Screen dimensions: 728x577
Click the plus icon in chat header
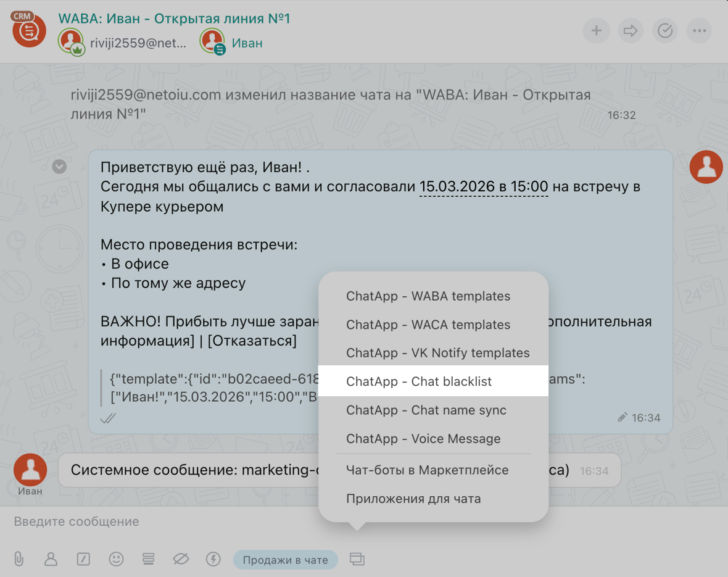596,30
